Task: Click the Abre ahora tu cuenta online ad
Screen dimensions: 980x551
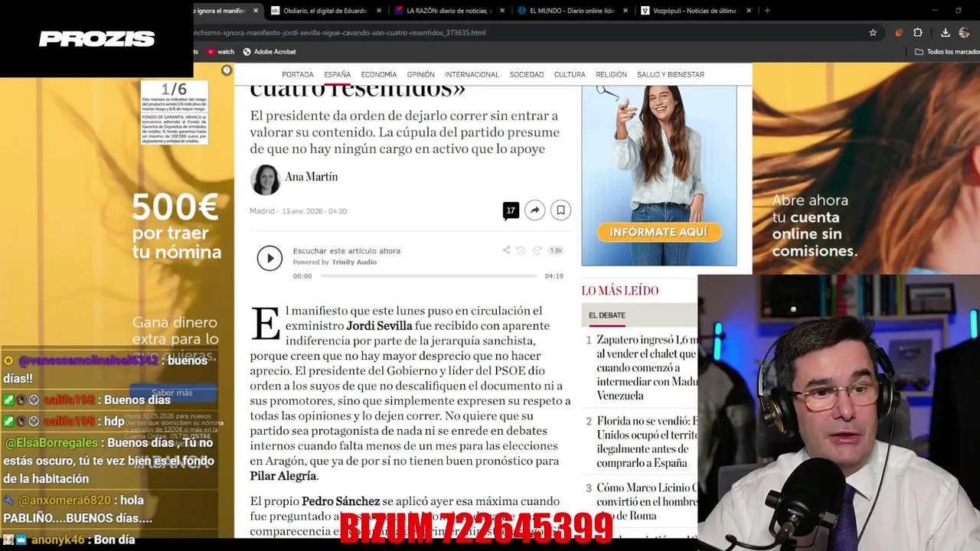Action: 814,226
